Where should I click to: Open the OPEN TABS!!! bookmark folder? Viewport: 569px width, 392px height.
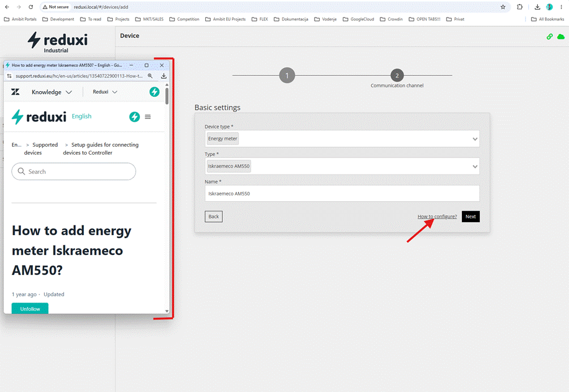pyautogui.click(x=424, y=19)
